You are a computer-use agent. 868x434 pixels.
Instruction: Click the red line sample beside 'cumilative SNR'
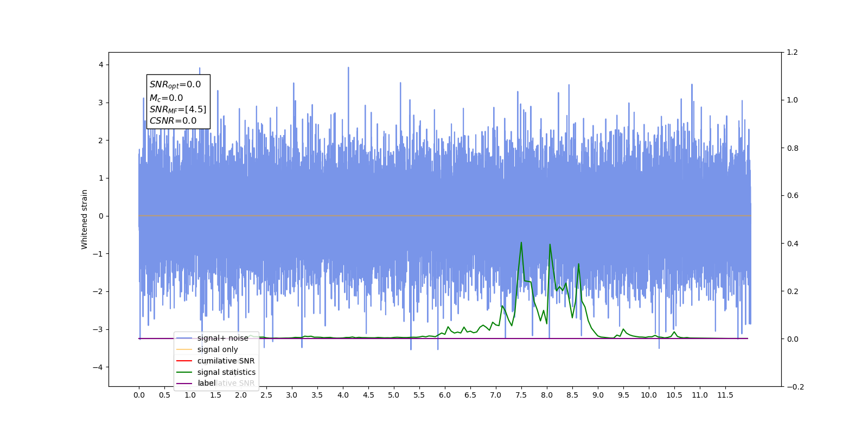coord(184,361)
